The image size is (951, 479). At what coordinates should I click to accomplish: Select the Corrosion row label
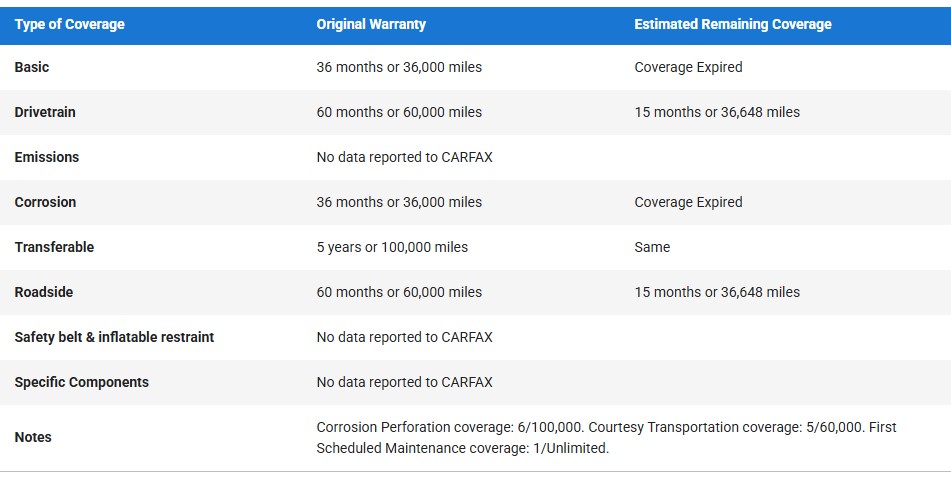pos(45,202)
